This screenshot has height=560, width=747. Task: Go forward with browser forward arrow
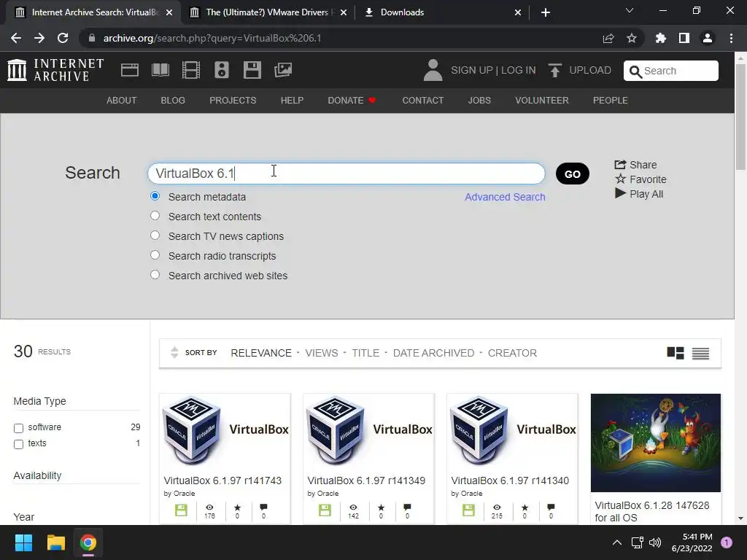[39, 38]
